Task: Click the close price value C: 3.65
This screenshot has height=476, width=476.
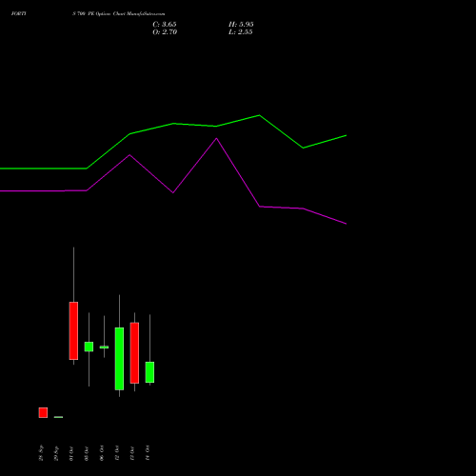Action: coord(165,25)
